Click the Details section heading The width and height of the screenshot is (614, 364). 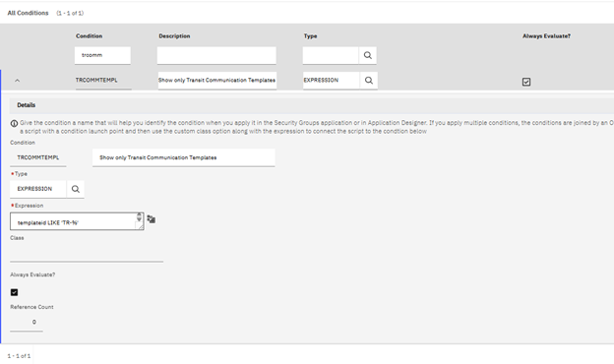pos(27,105)
